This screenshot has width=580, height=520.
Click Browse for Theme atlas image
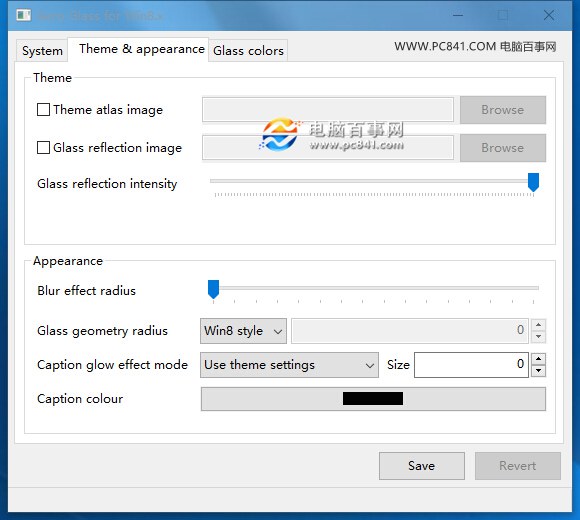503,109
